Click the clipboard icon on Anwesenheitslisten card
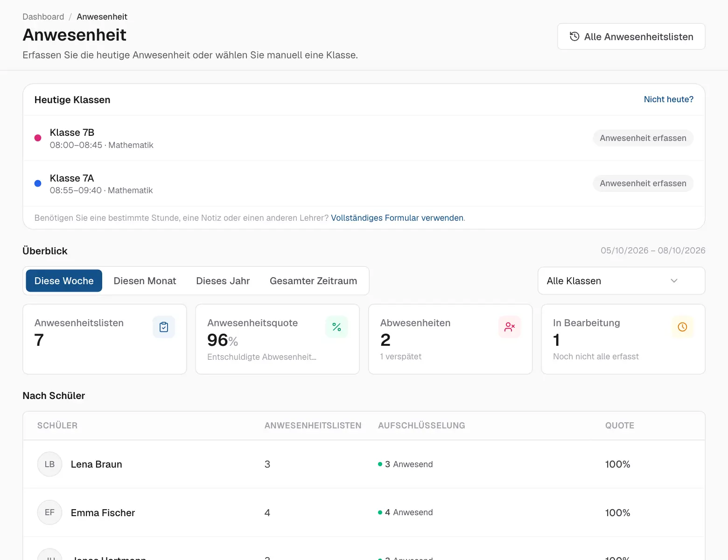 pyautogui.click(x=164, y=327)
